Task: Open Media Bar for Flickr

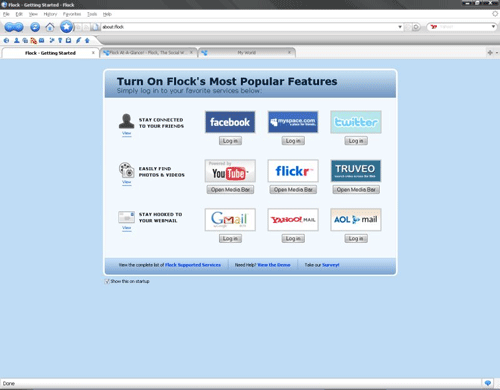Action: pos(293,190)
